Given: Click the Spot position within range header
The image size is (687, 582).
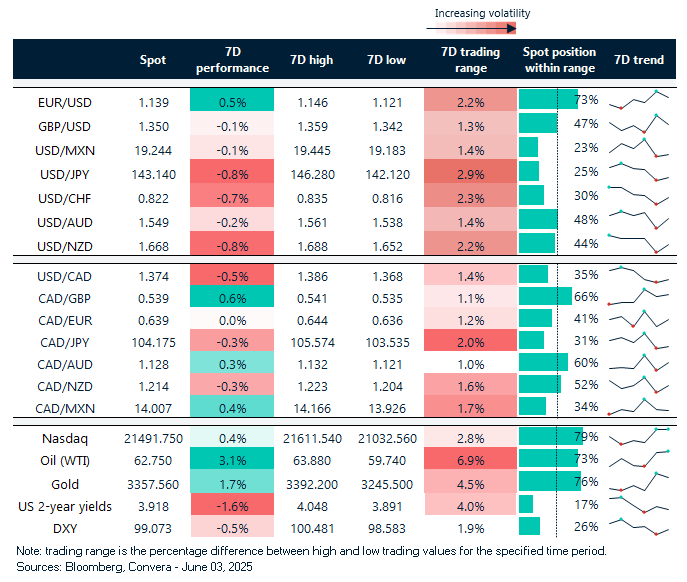Looking at the screenshot, I should pyautogui.click(x=559, y=60).
